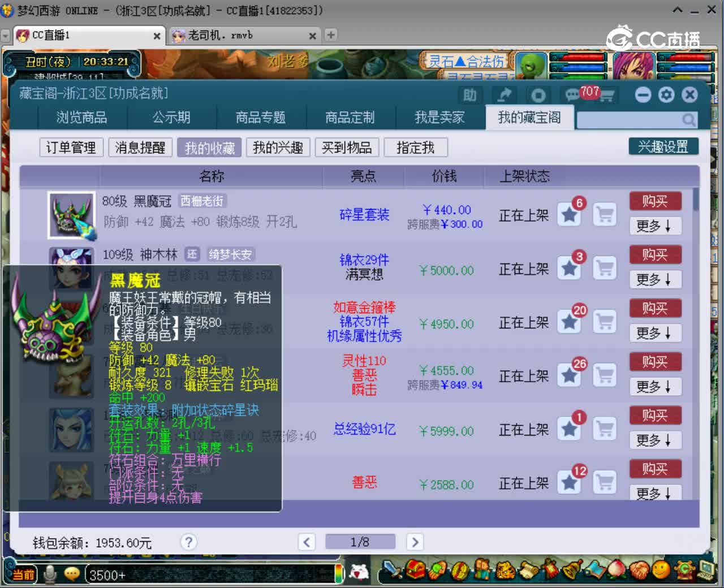Viewport: 724px width, 588px height.
Task: Open the 商品专题 tab
Action: (x=261, y=118)
